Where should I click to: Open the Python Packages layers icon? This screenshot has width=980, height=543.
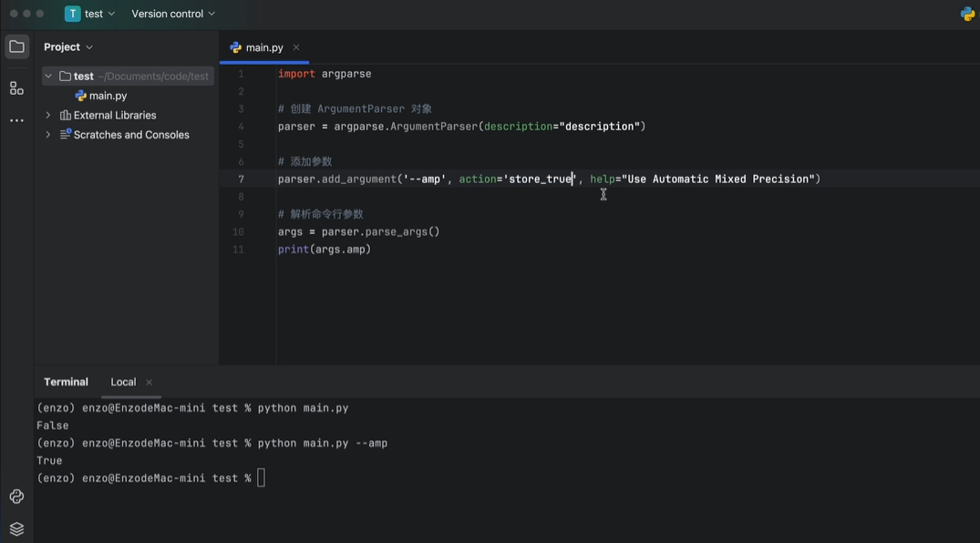pyautogui.click(x=17, y=528)
